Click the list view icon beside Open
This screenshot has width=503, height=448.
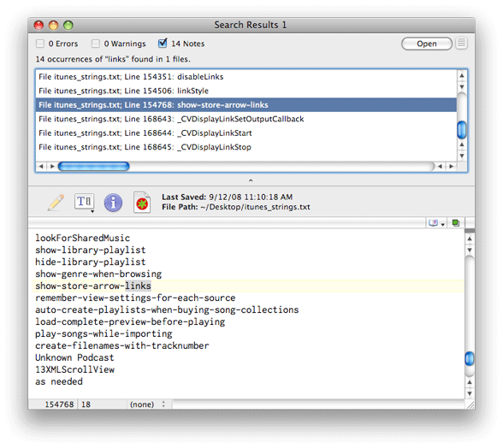[x=462, y=43]
